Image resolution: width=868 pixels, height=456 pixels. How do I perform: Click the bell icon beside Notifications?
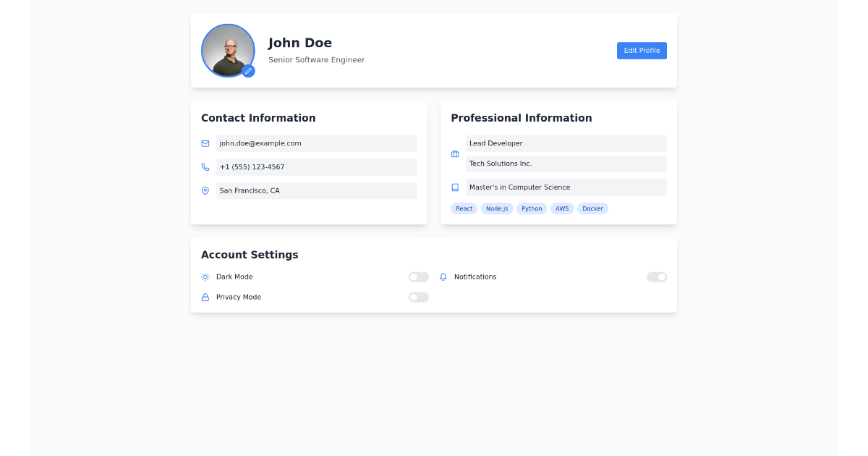tap(443, 276)
